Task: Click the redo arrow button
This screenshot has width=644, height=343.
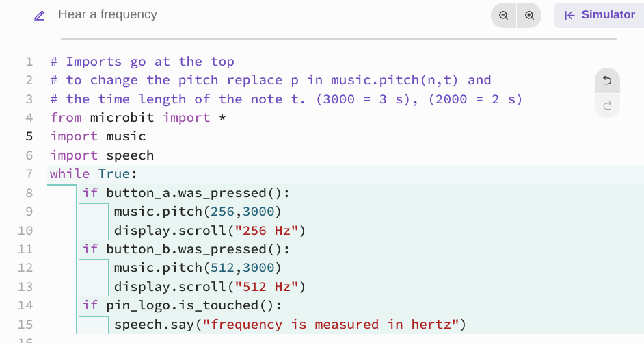Action: click(607, 105)
